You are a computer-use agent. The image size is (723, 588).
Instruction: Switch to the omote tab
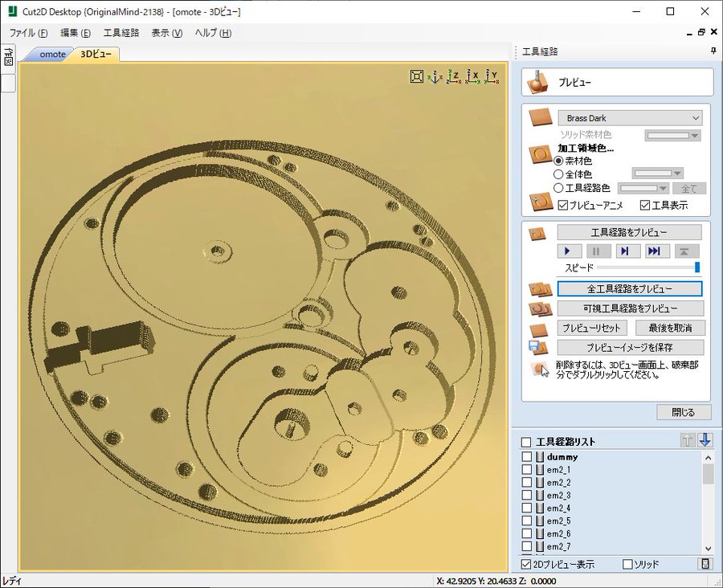[52, 55]
